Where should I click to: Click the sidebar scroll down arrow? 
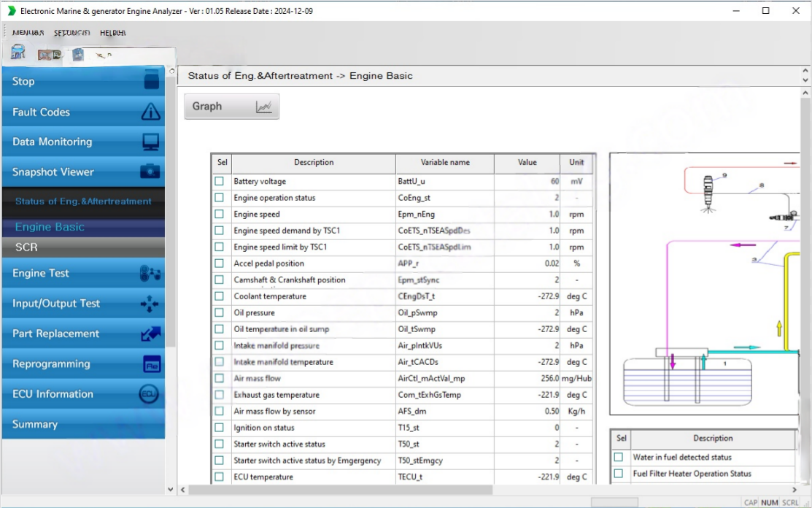click(x=171, y=490)
